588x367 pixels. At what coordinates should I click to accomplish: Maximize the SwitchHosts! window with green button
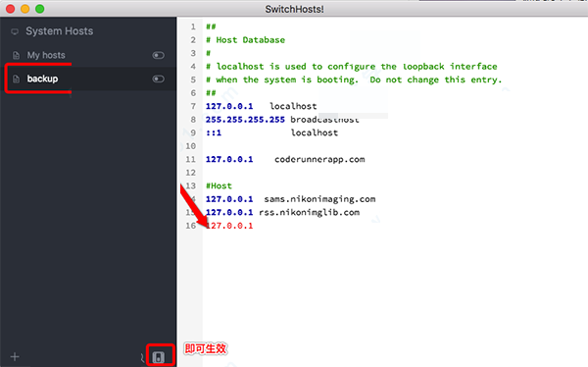click(x=40, y=9)
